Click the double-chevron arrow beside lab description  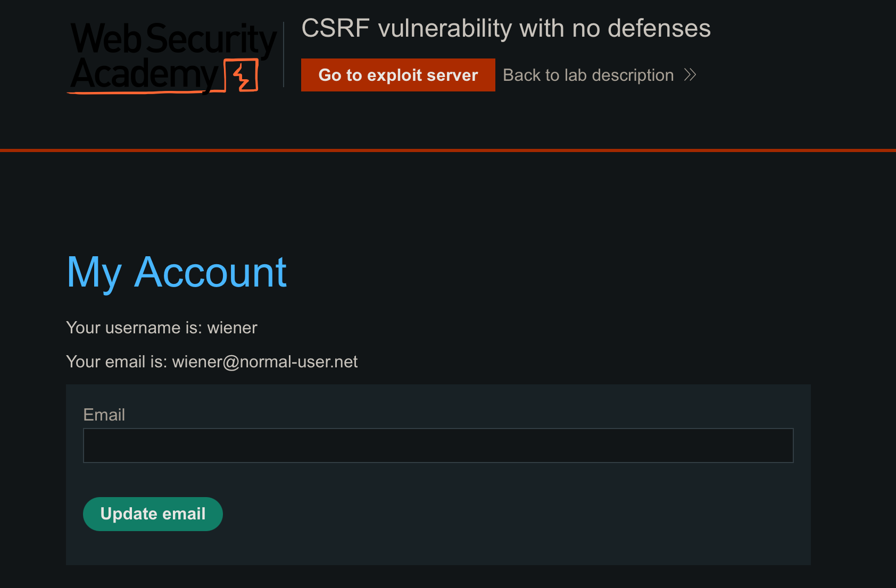[x=690, y=75]
